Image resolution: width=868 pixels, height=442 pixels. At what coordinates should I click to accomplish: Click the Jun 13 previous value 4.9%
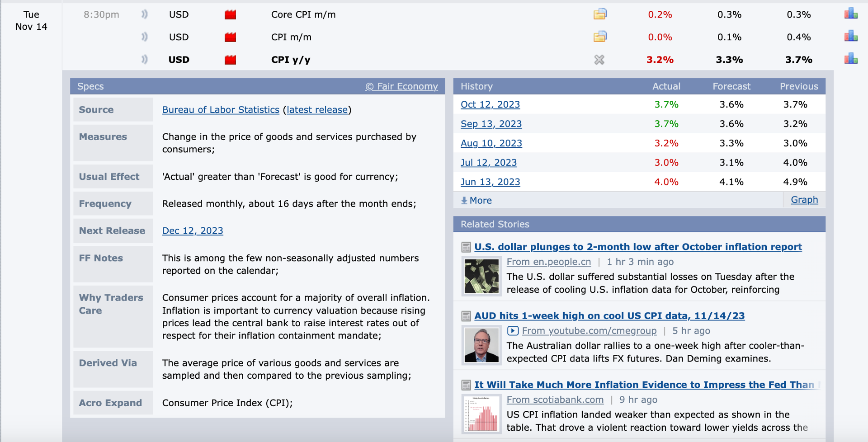tap(795, 182)
